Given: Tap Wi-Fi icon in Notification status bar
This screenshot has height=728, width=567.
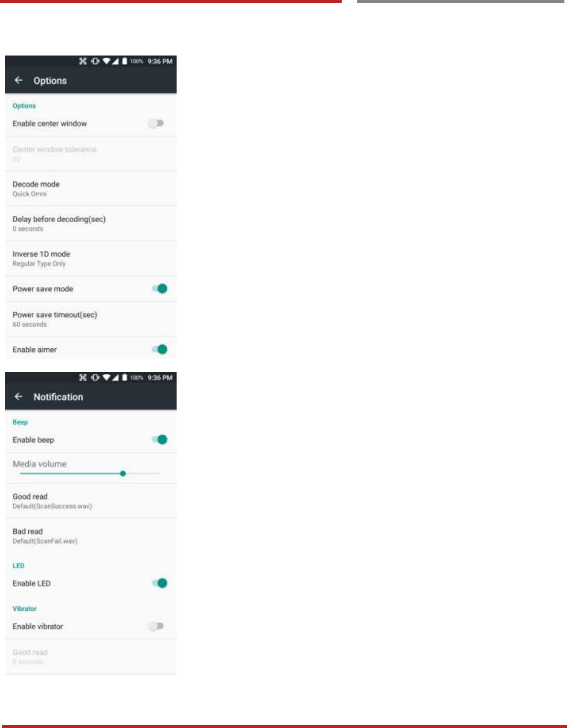Looking at the screenshot, I should [106, 378].
